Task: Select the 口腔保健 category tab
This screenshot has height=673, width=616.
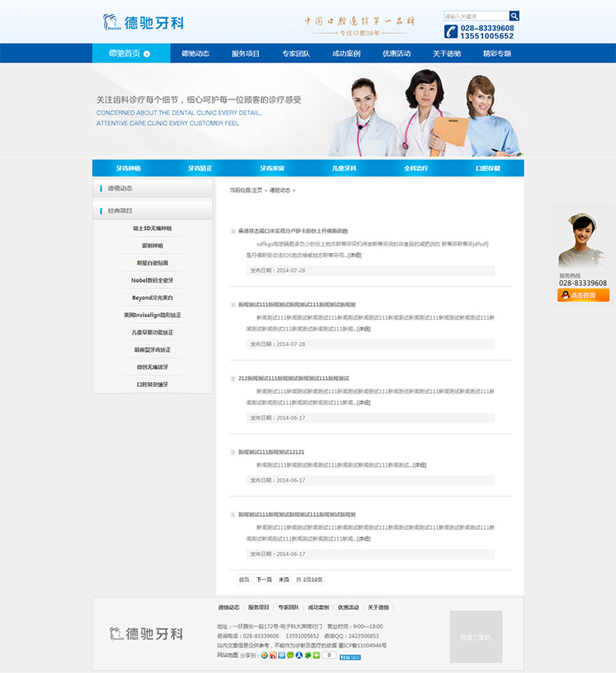Action: pos(488,168)
